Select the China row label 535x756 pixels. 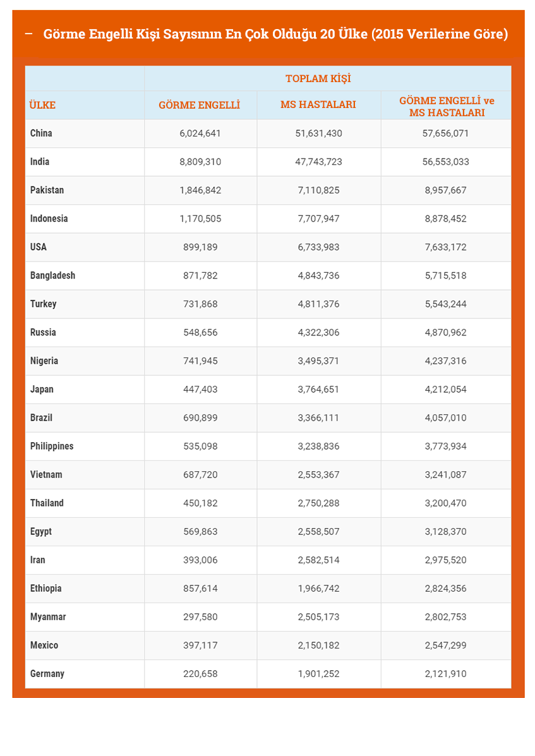point(42,133)
